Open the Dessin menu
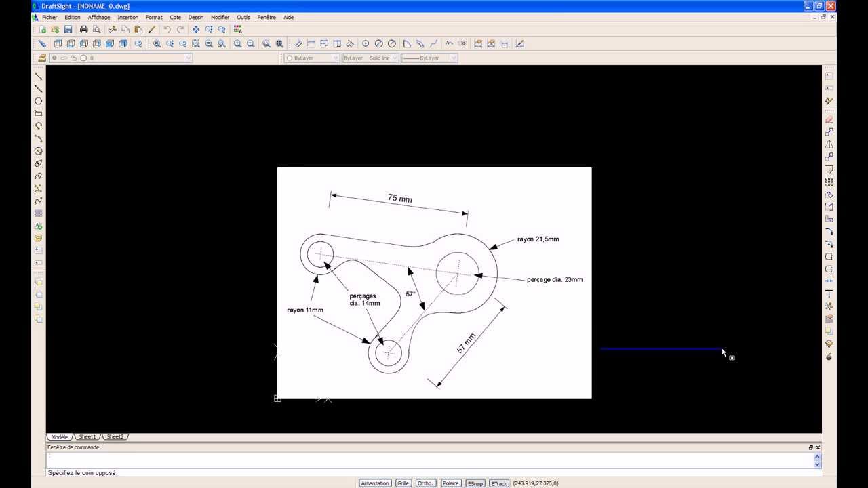This screenshot has width=868, height=488. click(196, 17)
